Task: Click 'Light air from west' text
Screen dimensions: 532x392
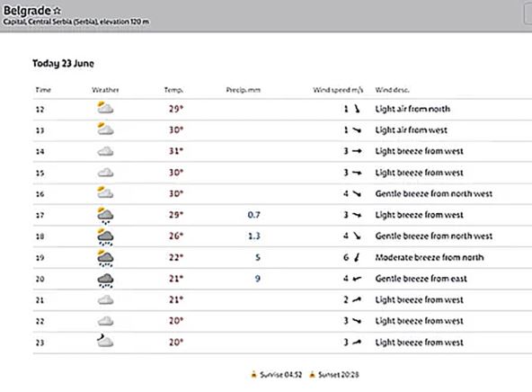Action: [x=412, y=130]
